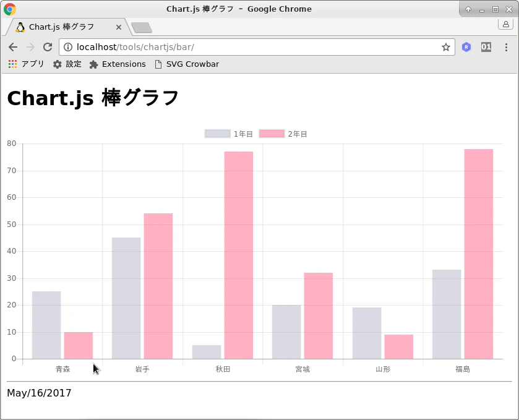Click the 0 y-axis tick label
The image size is (519, 420).
(x=14, y=359)
